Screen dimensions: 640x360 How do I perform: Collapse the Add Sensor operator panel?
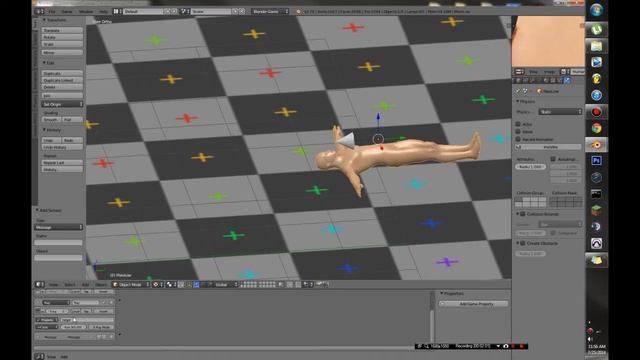coord(37,210)
